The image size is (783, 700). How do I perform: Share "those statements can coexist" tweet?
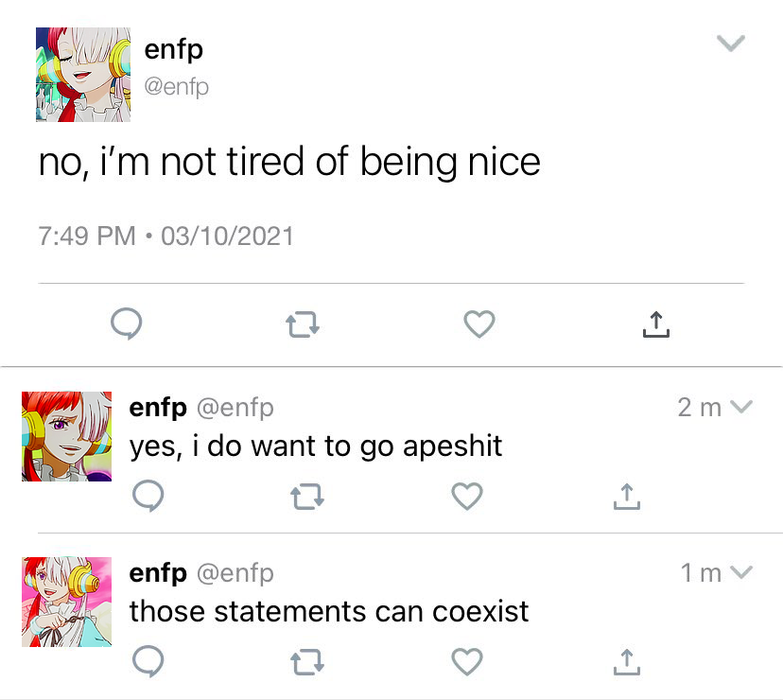pos(626,661)
